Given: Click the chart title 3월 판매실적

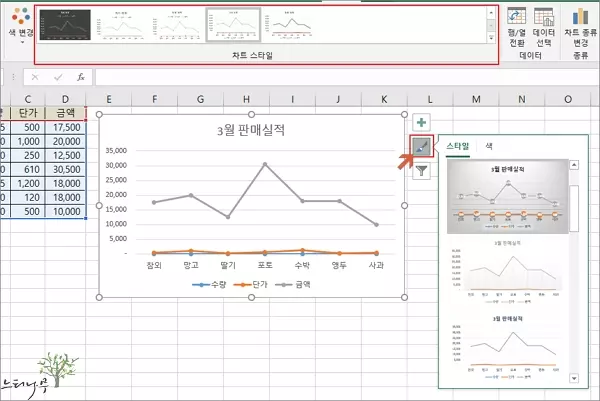Looking at the screenshot, I should click(251, 130).
